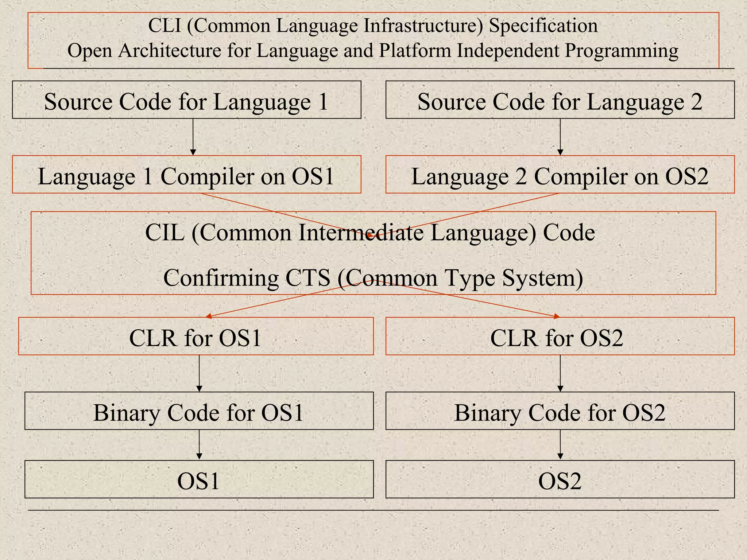Screen dimensions: 747x560
Task: Select Source Code for Language 2 box
Action: tap(560, 101)
